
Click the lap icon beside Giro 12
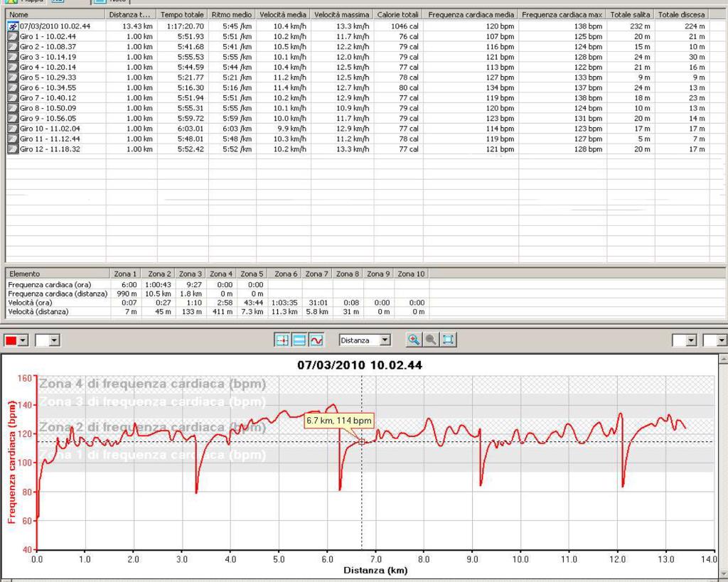point(13,149)
